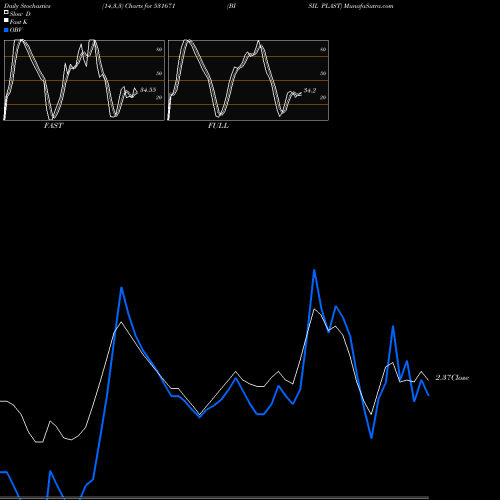Click the '(14,3,3) Charts for 531671' text
500x500 pixels.
pos(139,6)
